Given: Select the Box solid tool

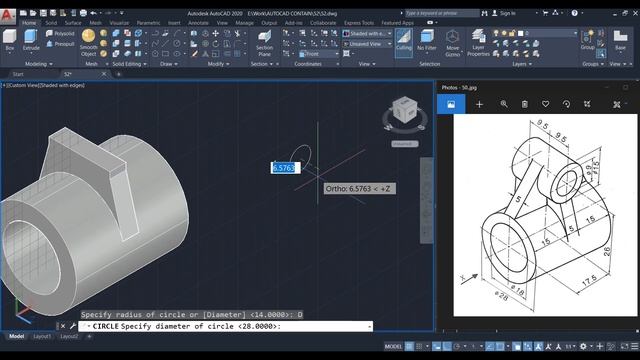Looking at the screenshot, I should [9, 40].
